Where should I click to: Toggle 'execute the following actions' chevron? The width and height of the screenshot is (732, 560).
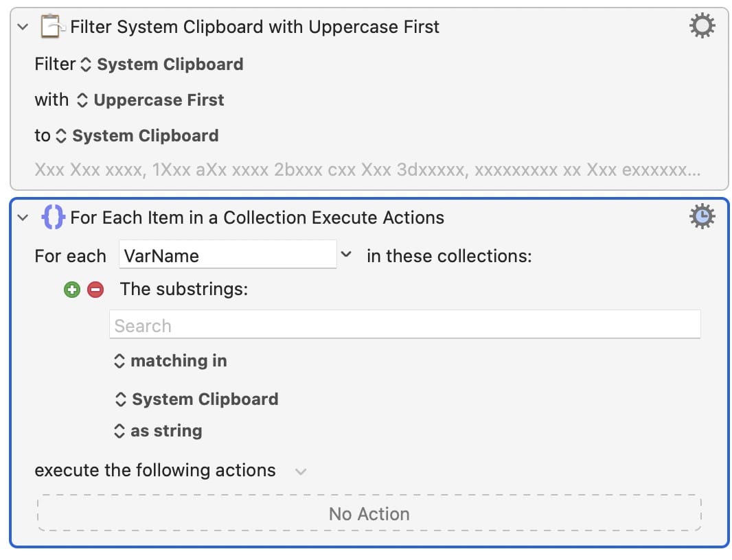click(x=300, y=471)
